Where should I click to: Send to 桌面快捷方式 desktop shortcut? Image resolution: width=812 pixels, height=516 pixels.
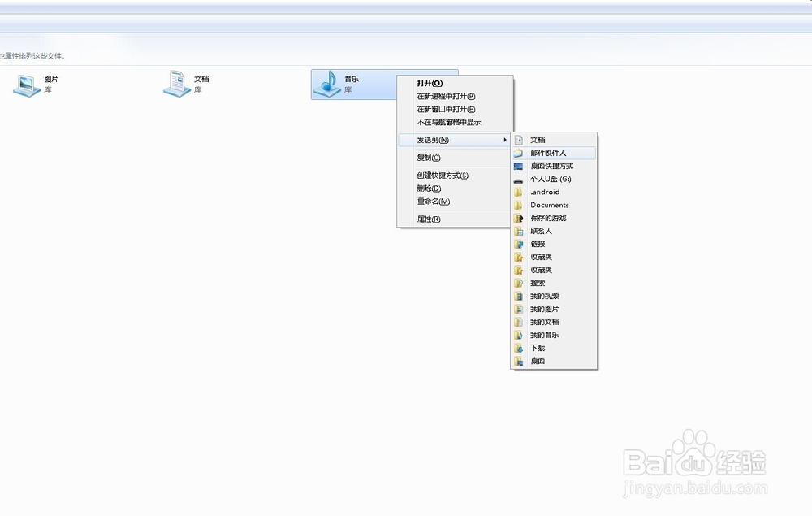coord(554,166)
